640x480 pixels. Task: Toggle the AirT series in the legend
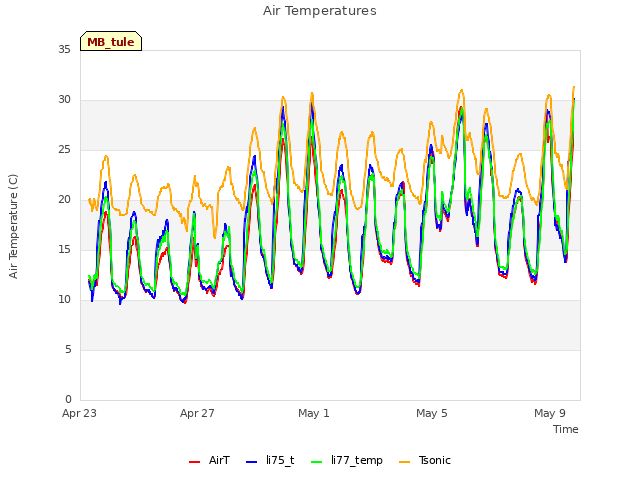(209, 460)
